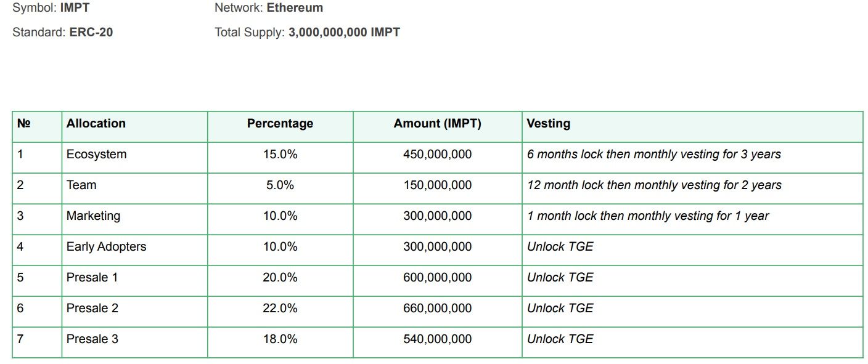868x364 pixels.
Task: Click the Marketing row label
Action: [x=93, y=216]
